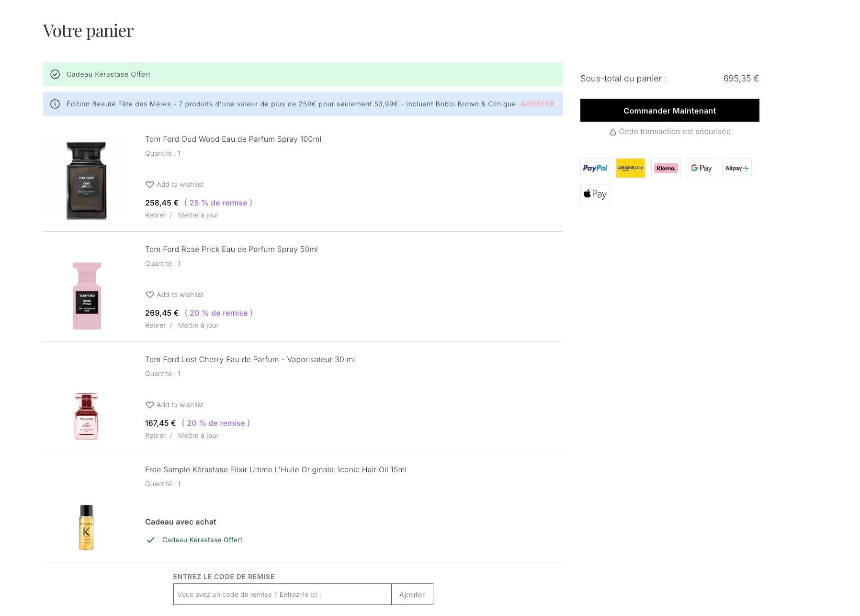Remove Tom Ford Rose Prick via Retirer

[155, 325]
